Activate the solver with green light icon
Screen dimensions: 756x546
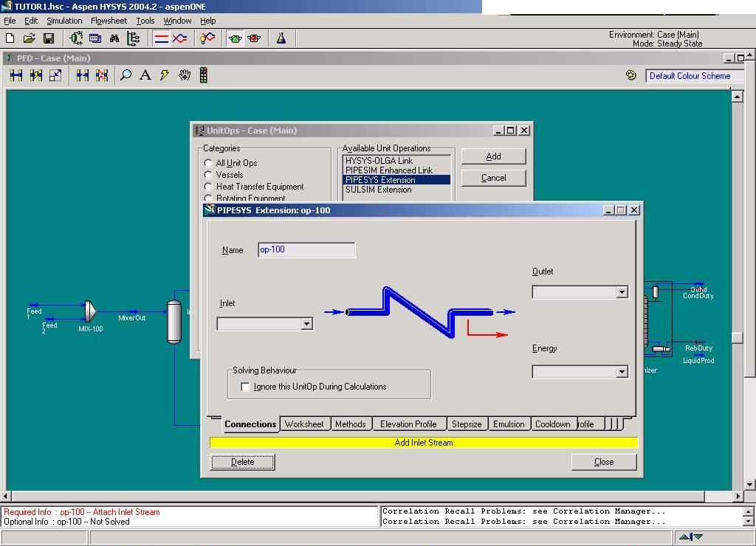tap(236, 38)
